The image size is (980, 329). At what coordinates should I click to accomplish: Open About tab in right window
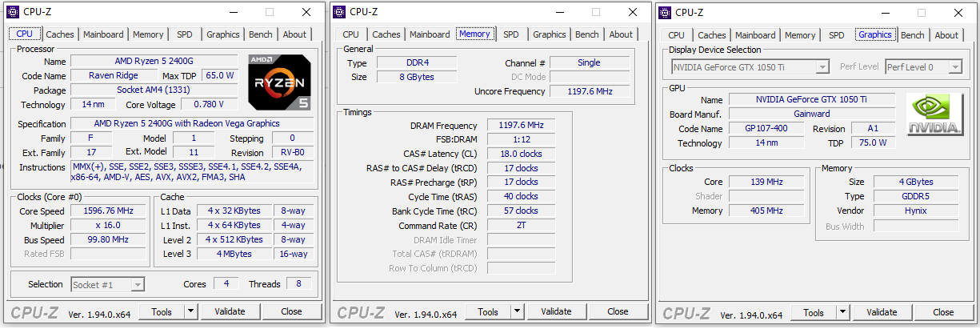coord(946,35)
